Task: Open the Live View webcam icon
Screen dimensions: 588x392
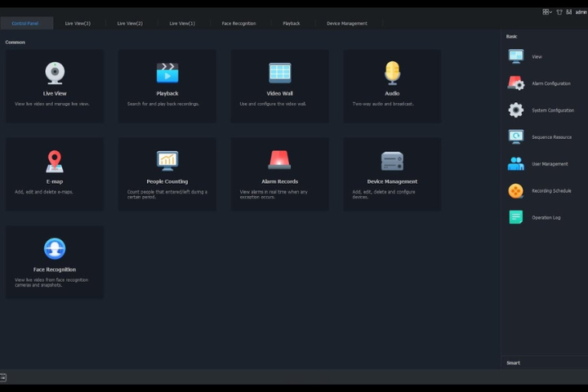Action: 55,73
